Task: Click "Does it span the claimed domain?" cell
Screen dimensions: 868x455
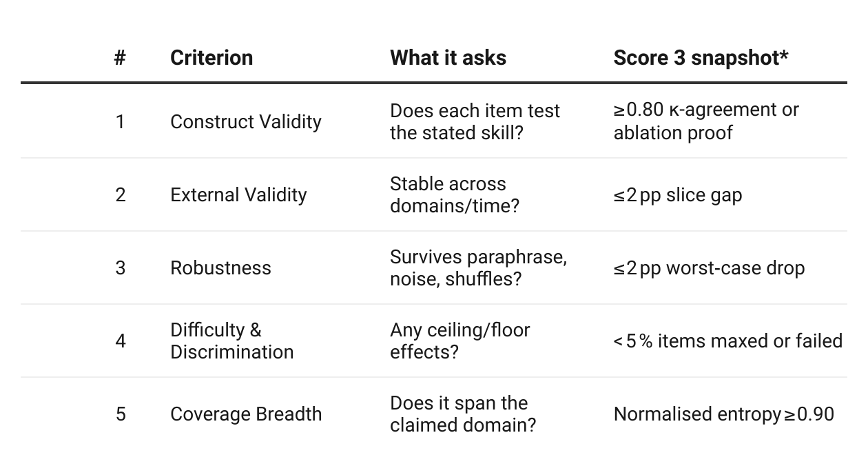Action: point(462,414)
